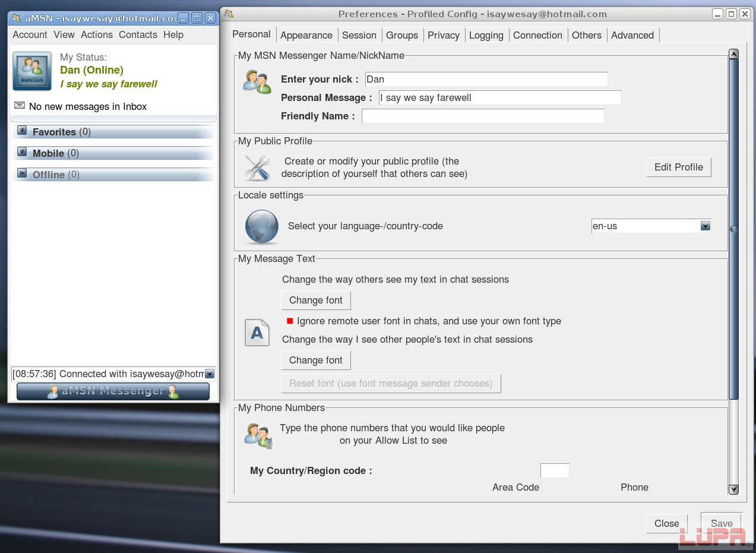Click Change font for other people's text

(316, 360)
